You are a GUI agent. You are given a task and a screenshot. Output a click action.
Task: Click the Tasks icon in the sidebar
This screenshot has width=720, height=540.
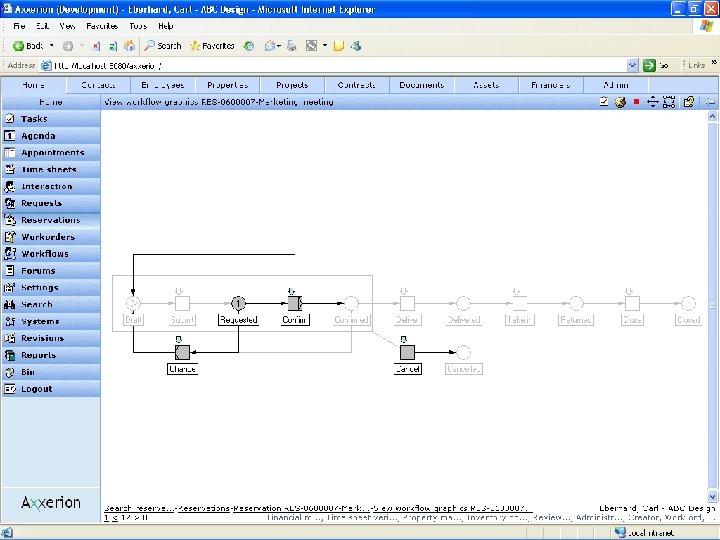[x=10, y=119]
